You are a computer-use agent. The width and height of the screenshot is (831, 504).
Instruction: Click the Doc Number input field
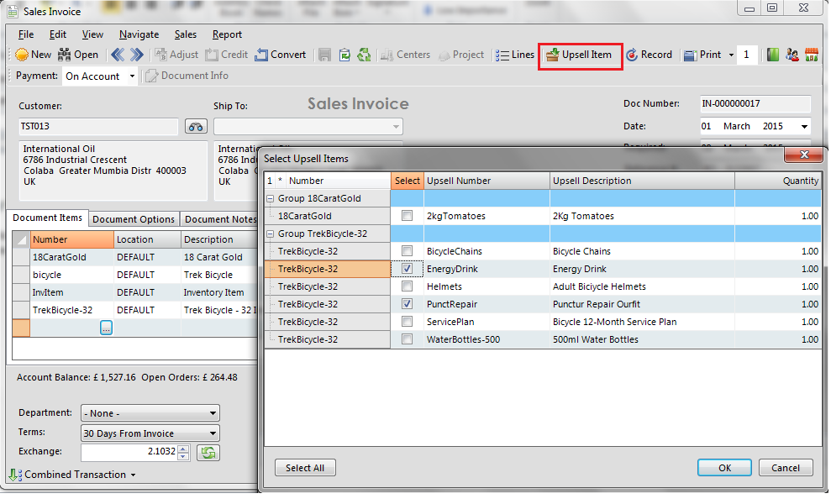pyautogui.click(x=755, y=104)
